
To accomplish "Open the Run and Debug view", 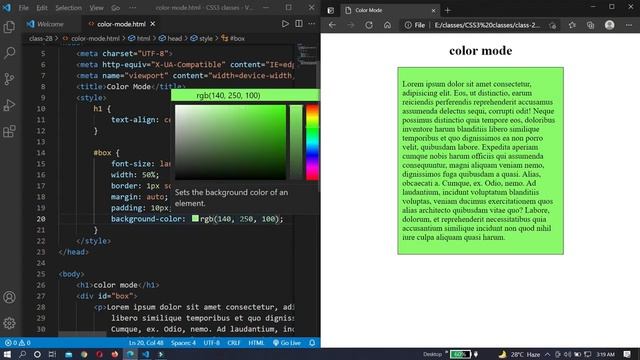I will pyautogui.click(x=9, y=105).
